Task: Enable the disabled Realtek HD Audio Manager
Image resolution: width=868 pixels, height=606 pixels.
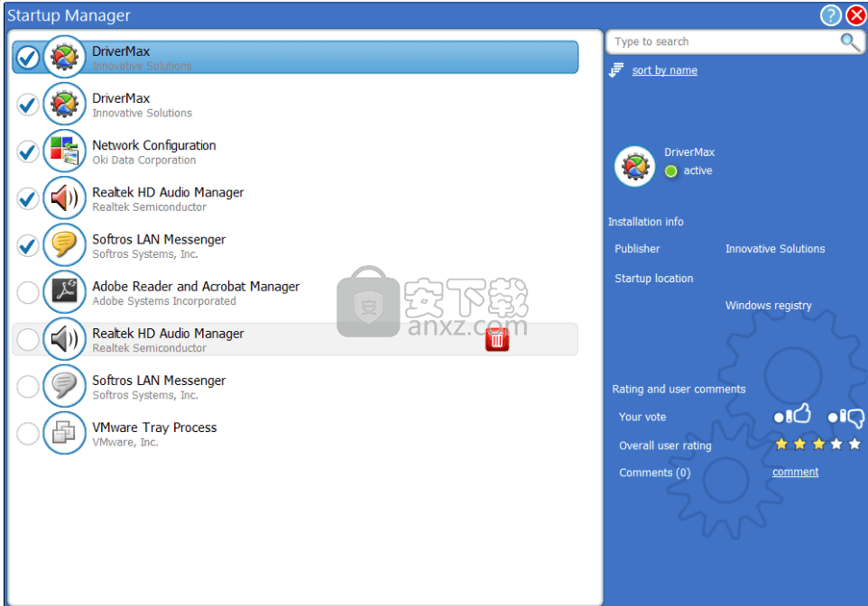Action: click(x=27, y=339)
